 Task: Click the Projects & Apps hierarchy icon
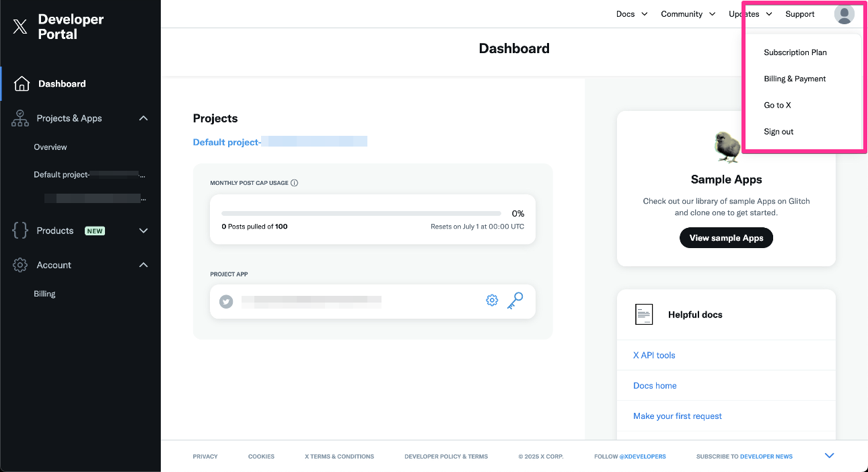tap(20, 118)
